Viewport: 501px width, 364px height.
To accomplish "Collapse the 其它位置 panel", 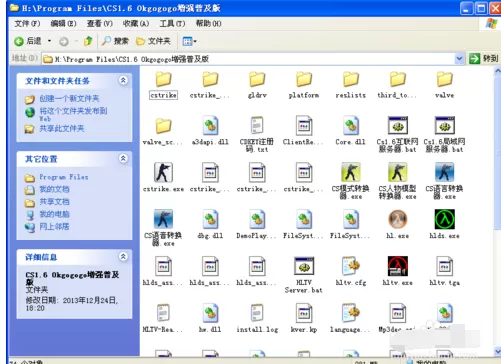I will coord(123,158).
